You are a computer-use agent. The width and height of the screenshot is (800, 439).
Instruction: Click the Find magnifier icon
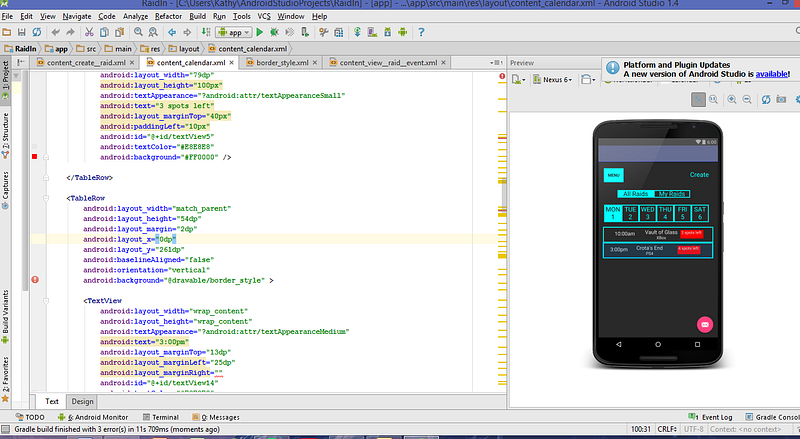(138, 32)
